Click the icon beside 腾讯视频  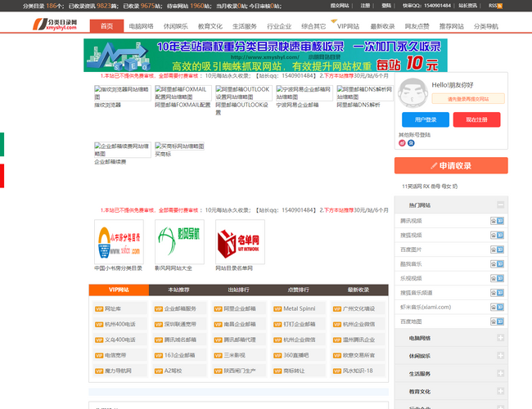pyautogui.click(x=497, y=221)
